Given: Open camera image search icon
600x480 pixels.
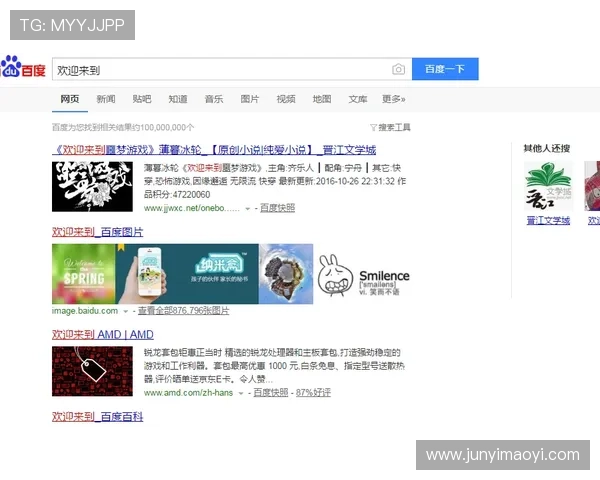Looking at the screenshot, I should pyautogui.click(x=398, y=69).
